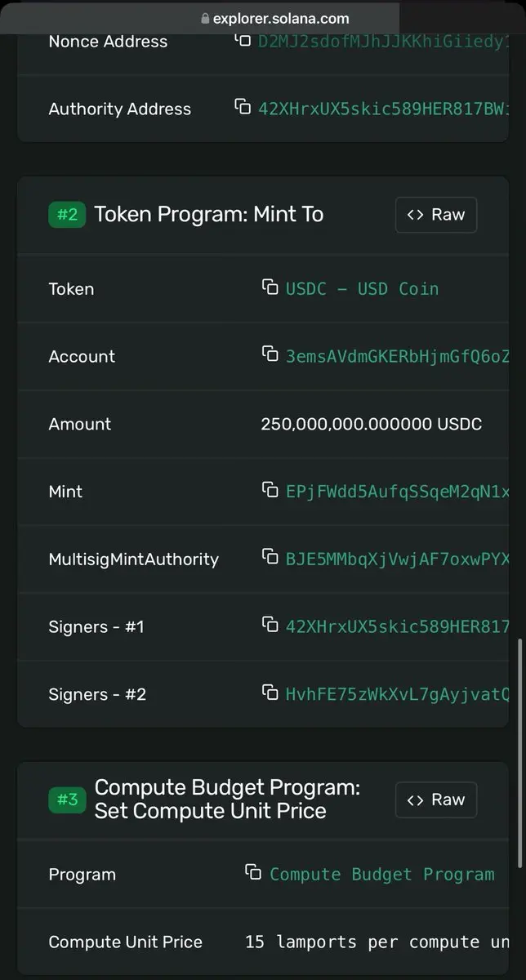Open the Compute Budget Program link

coord(382,875)
